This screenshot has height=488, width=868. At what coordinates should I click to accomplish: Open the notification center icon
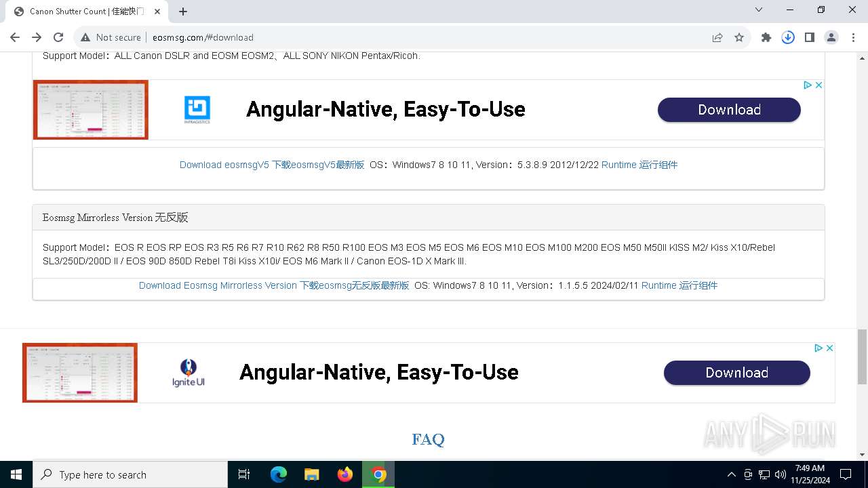click(846, 474)
